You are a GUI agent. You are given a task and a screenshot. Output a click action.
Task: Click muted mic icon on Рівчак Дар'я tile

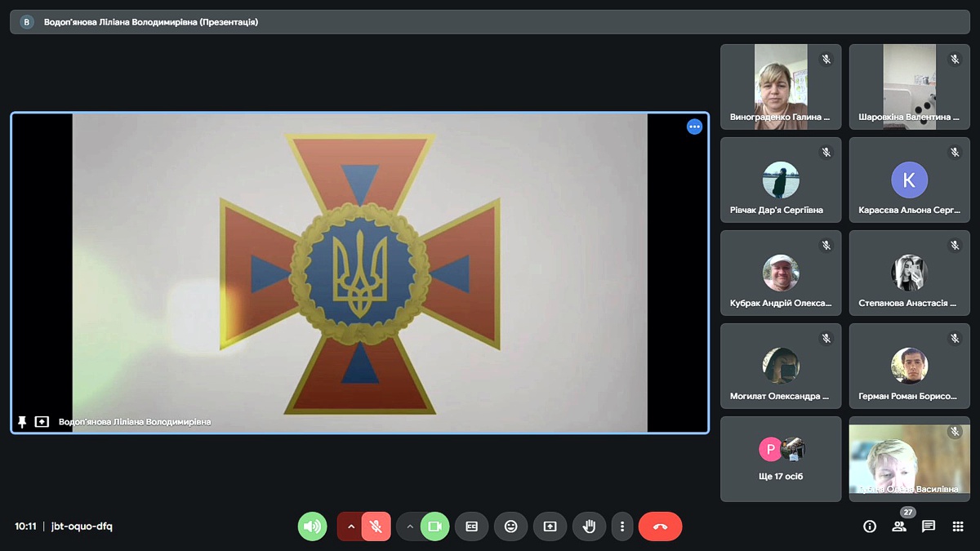coord(826,153)
